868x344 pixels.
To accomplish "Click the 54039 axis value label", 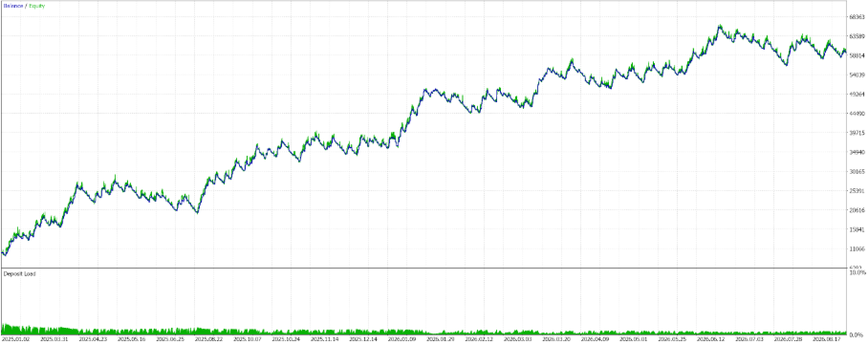I will (857, 75).
